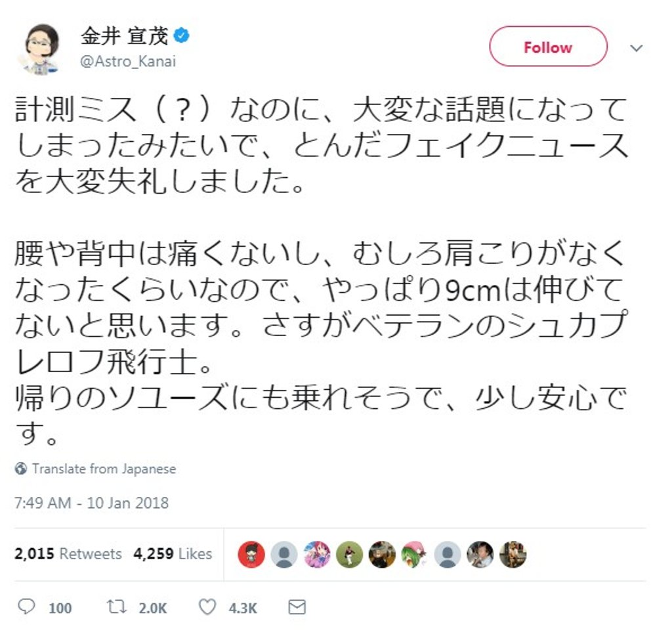Like the tweet with heart icon
Screen dimensions: 672x638
pyautogui.click(x=207, y=608)
